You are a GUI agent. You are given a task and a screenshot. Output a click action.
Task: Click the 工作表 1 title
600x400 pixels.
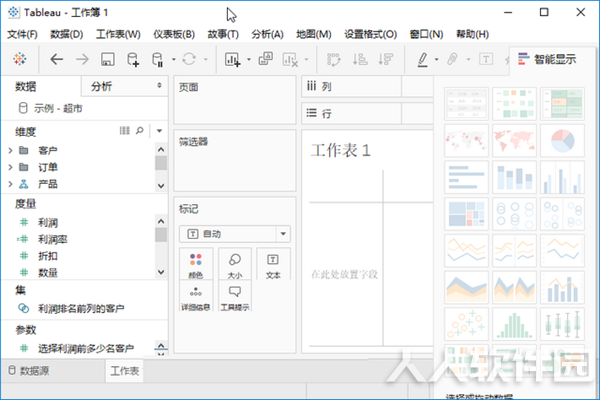(x=340, y=150)
